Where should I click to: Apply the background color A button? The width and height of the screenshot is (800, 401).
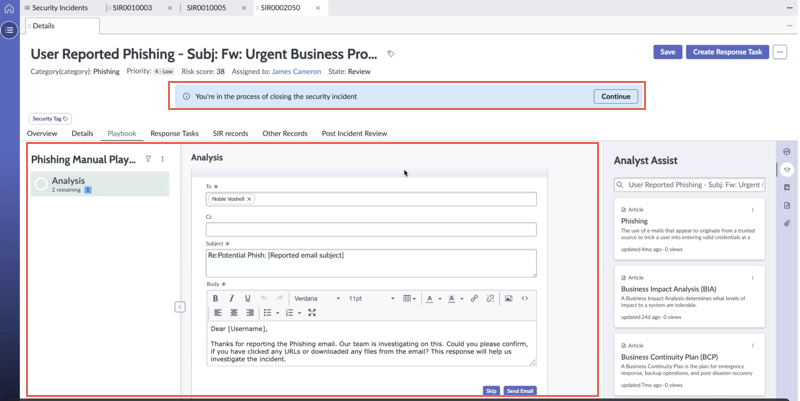[x=452, y=298]
